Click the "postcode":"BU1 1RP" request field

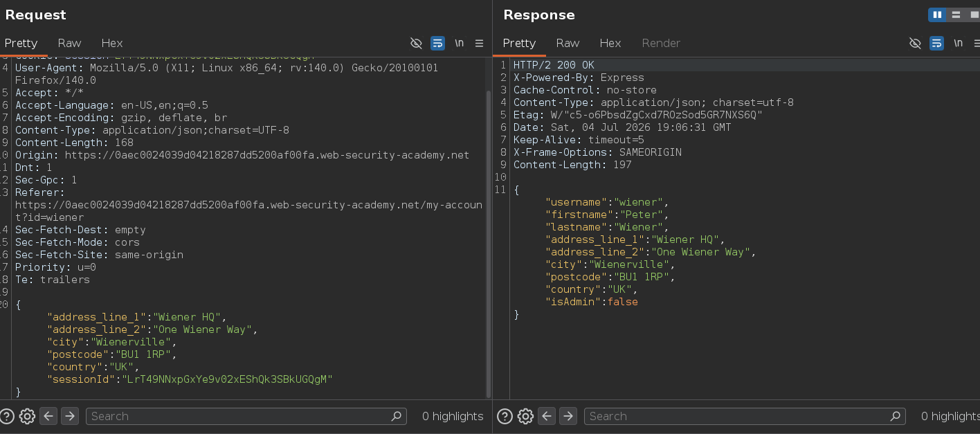[x=113, y=354]
